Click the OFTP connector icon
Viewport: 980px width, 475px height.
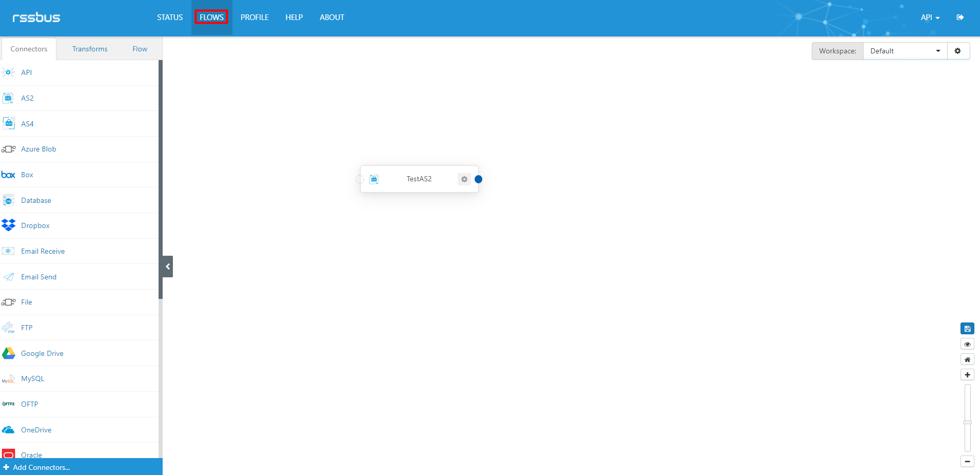[x=8, y=404]
